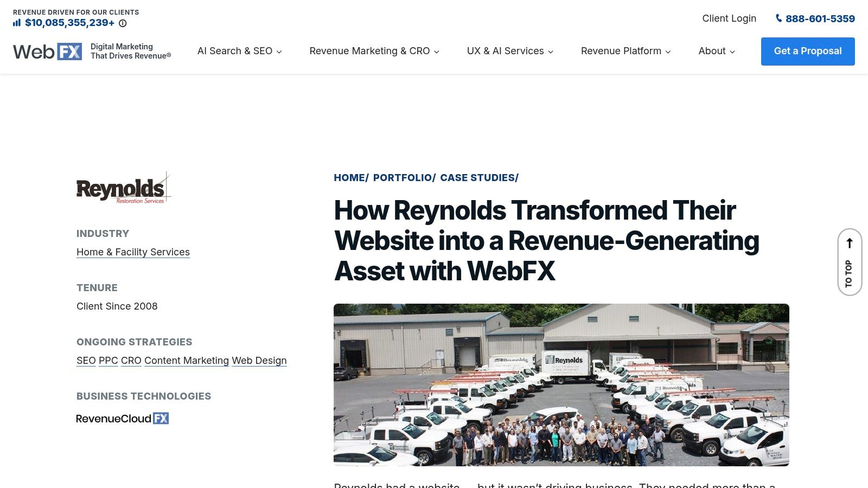This screenshot has height=488, width=868.
Task: Expand the AI Search & SEO menu
Action: (x=240, y=51)
